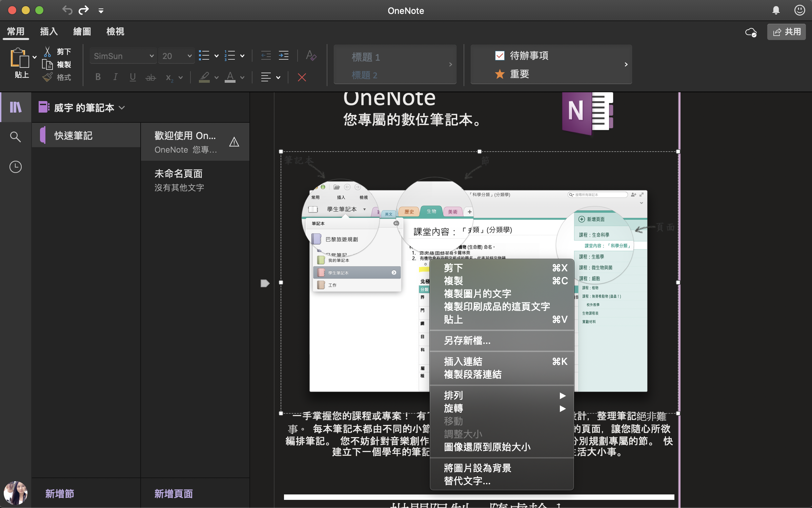Apply a numbered list
812x508 pixels.
(x=230, y=56)
